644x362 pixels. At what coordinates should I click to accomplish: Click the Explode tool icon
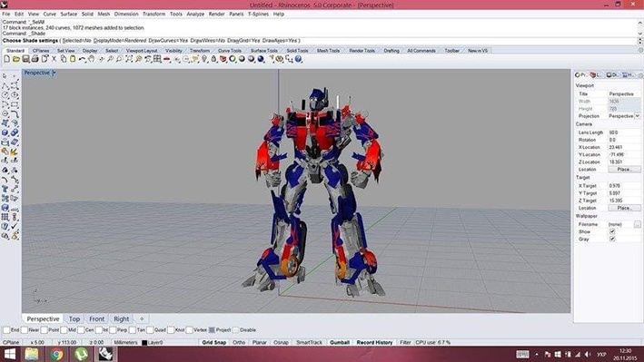[x=15, y=152]
